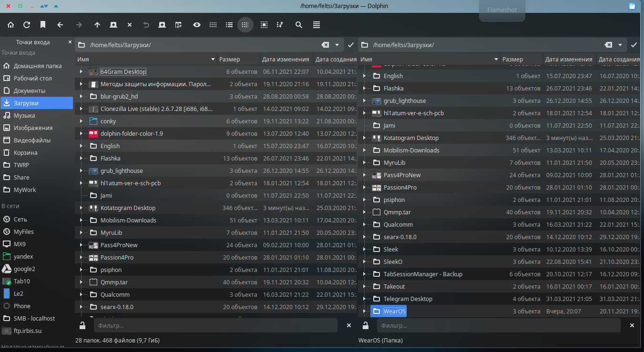Select Sleek folder in right pane
Image resolution: width=644 pixels, height=352 pixels.
pos(391,249)
